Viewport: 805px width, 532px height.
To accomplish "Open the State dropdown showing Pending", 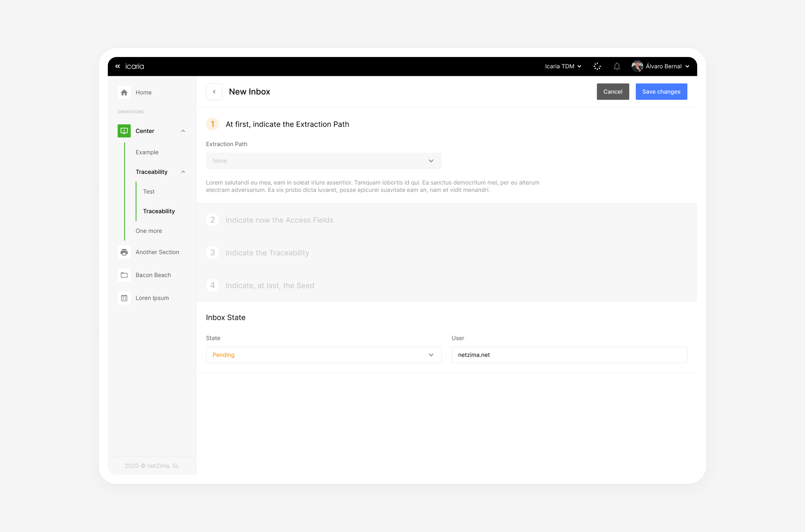I will 323,355.
